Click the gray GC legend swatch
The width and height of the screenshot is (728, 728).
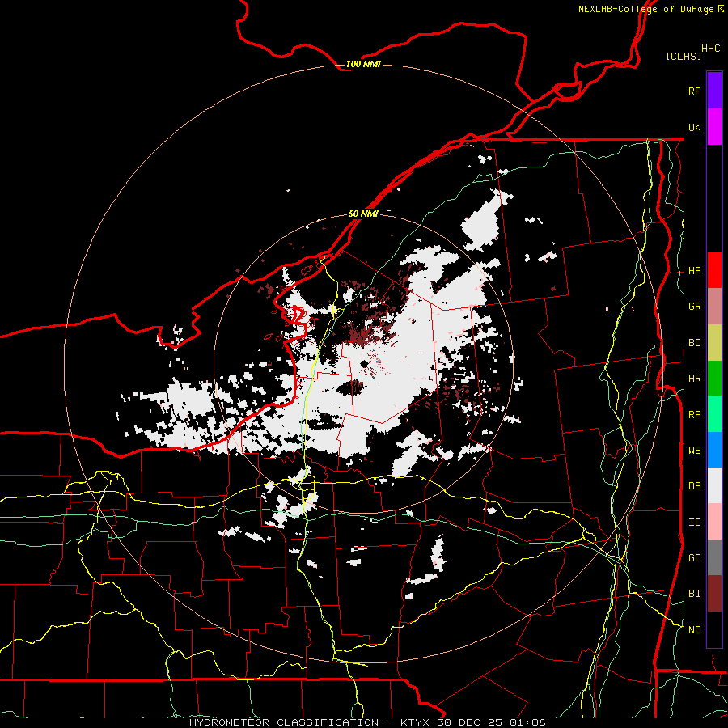tap(714, 557)
